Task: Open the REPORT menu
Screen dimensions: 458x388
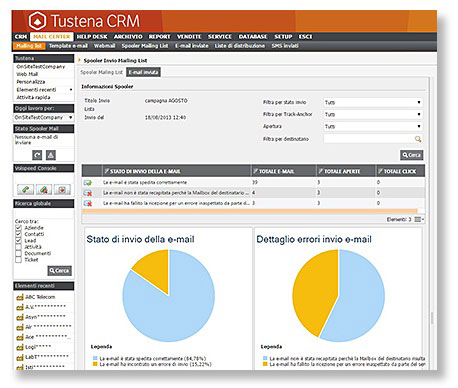Action: [x=159, y=36]
